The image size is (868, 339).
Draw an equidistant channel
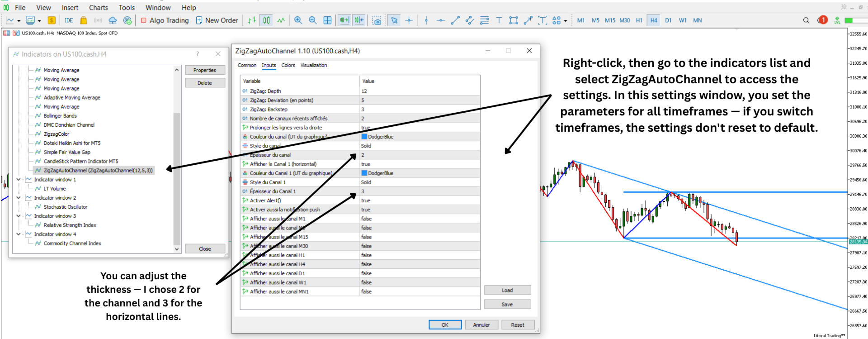[x=470, y=20]
